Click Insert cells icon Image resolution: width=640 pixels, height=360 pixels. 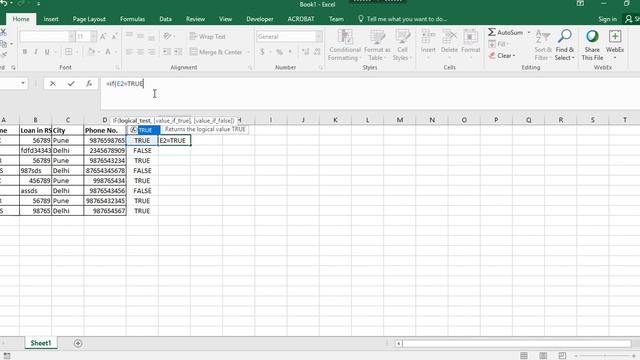pos(428,37)
